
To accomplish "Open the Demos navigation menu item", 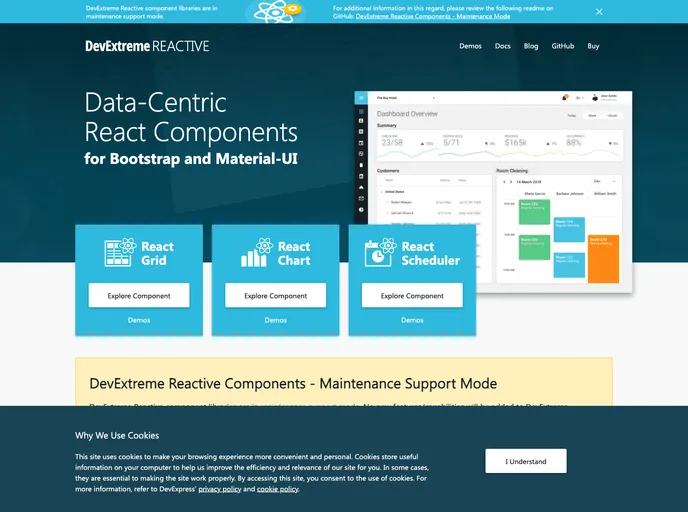I will coord(470,46).
